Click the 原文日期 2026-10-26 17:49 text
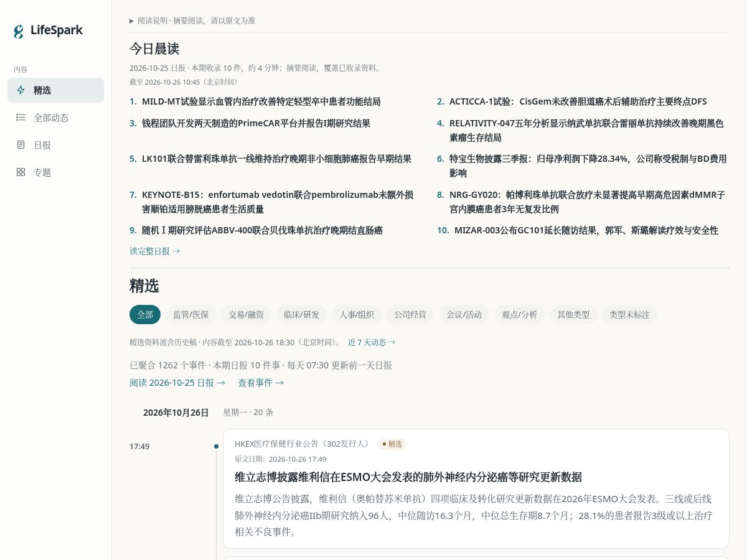The height and width of the screenshot is (560, 747). click(x=281, y=459)
